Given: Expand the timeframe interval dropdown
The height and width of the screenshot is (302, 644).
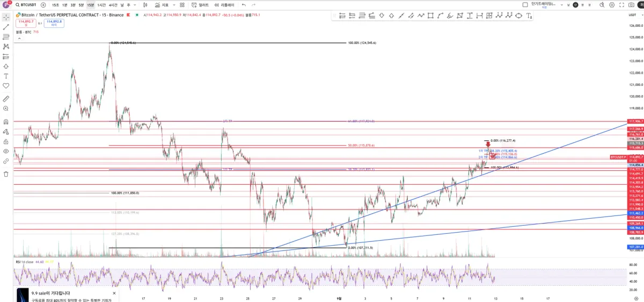Looking at the screenshot, I should point(135,5).
